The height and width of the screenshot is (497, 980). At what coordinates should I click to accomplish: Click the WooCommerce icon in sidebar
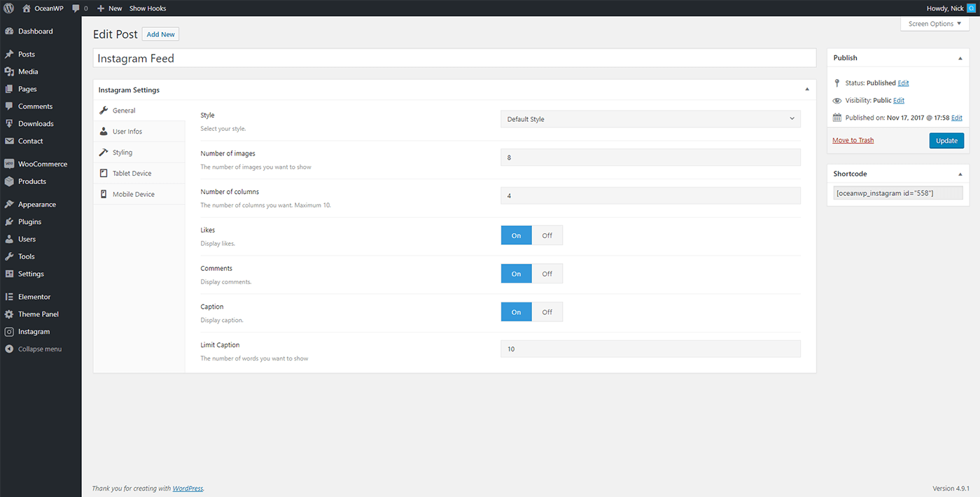pyautogui.click(x=9, y=164)
